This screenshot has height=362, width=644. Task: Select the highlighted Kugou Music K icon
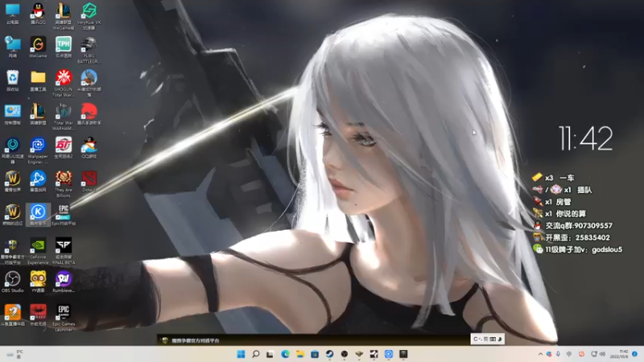click(x=38, y=214)
